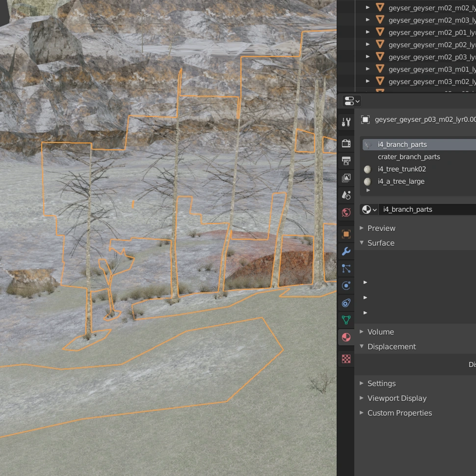Click the material name field i4_branch_parts
Image resolution: width=476 pixels, height=476 pixels.
[427, 209]
